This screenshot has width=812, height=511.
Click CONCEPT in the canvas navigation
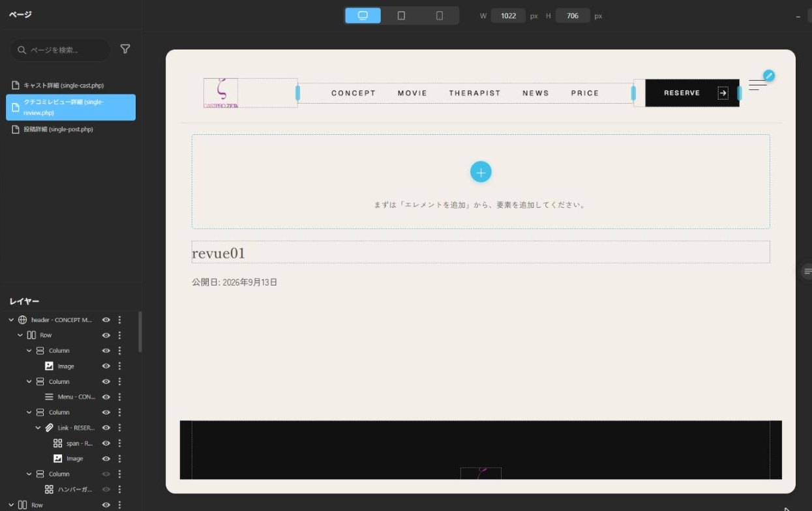(353, 93)
